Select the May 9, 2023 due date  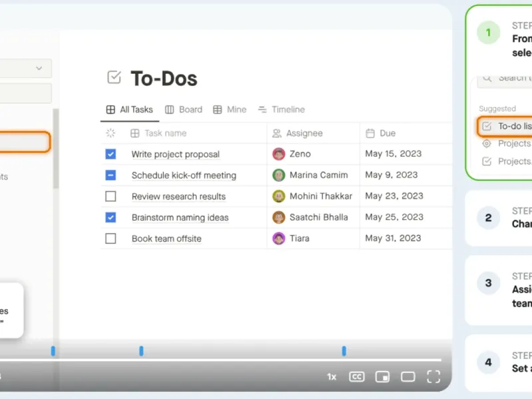[391, 175]
